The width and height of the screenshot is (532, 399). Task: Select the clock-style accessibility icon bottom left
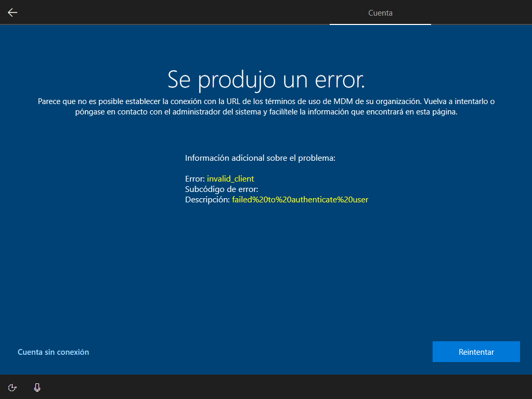(x=11, y=387)
